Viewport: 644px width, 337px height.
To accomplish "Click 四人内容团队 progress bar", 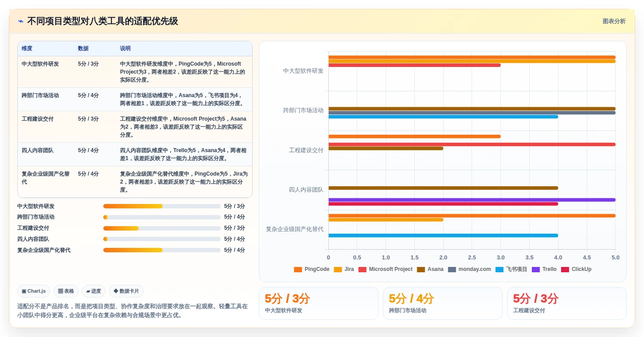I will point(162,239).
